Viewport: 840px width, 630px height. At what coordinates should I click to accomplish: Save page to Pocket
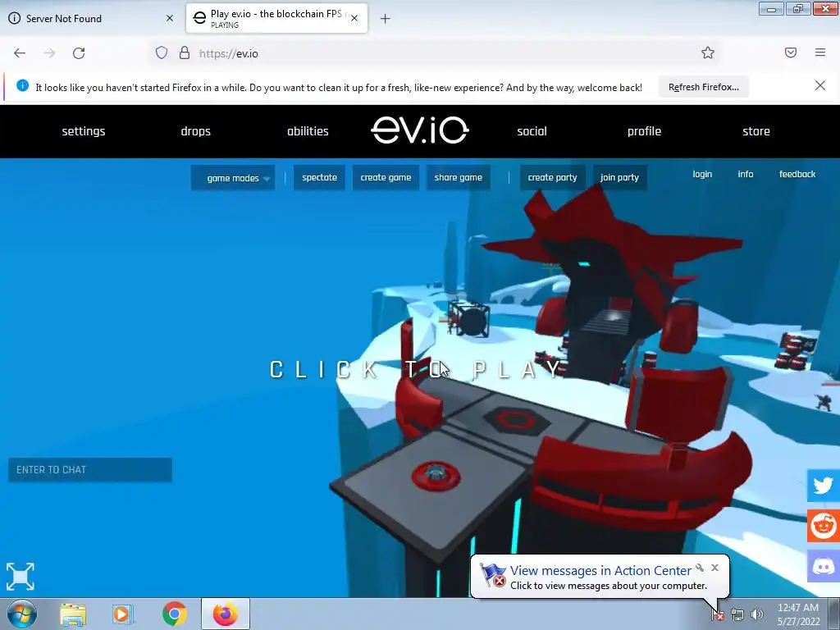(x=790, y=52)
